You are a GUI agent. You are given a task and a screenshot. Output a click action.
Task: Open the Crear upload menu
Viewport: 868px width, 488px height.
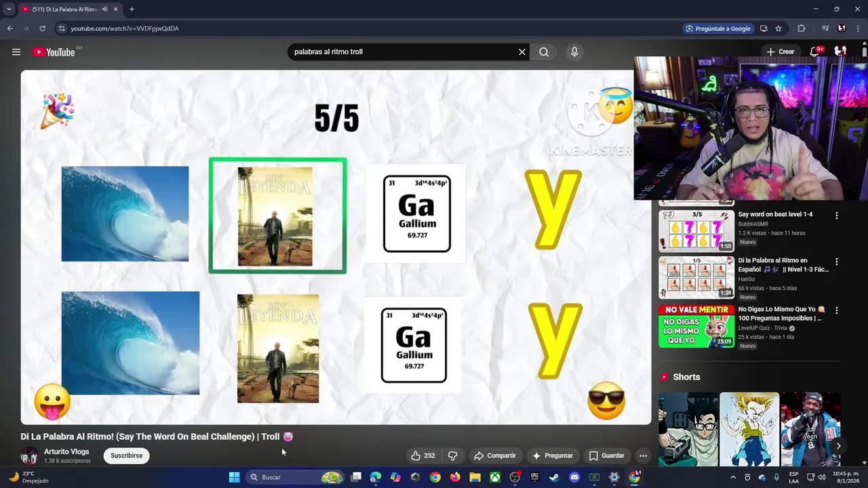[x=780, y=52]
